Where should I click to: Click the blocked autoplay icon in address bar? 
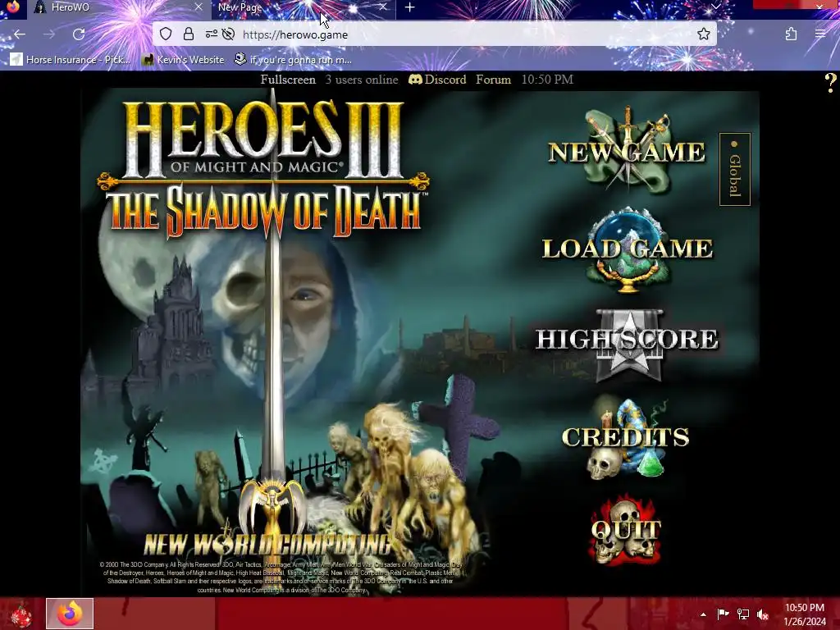point(228,34)
